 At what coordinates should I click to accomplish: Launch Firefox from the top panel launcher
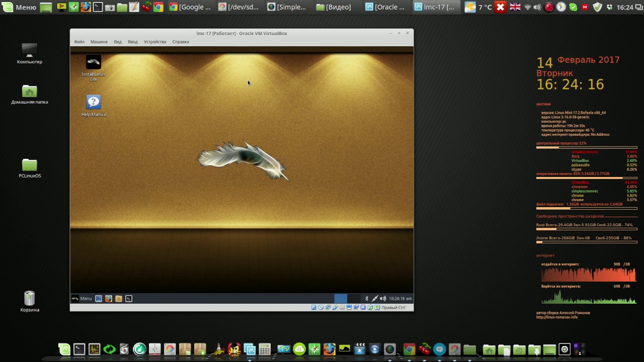[x=86, y=7]
